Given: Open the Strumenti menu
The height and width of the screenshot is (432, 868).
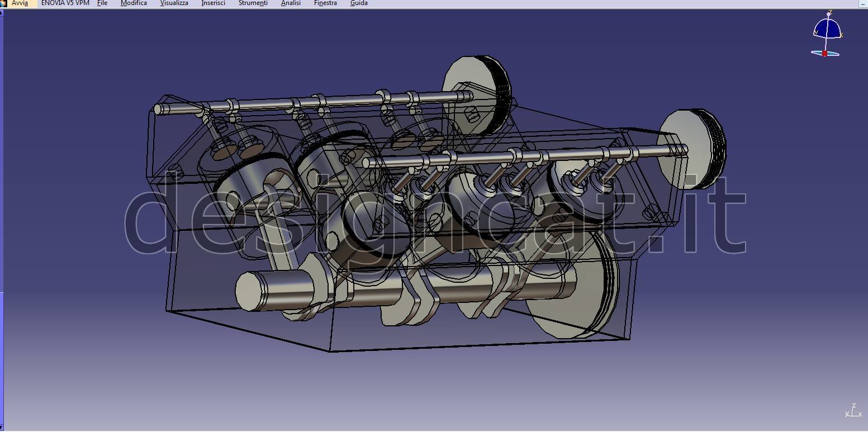Looking at the screenshot, I should (253, 3).
